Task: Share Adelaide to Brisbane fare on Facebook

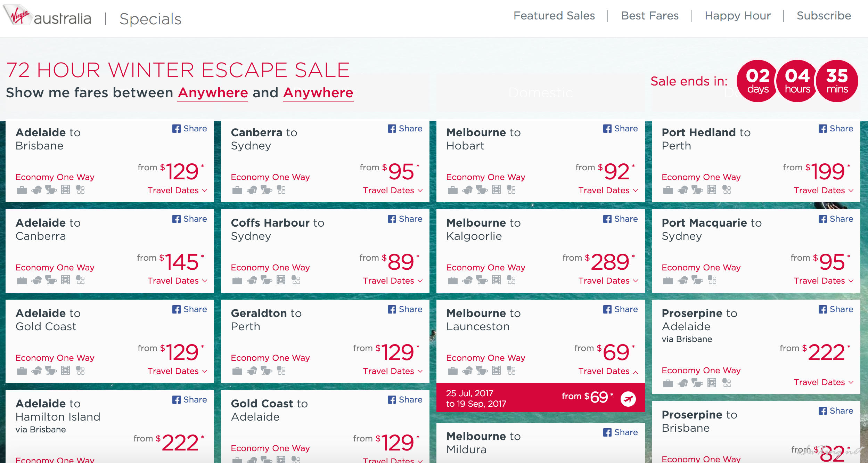Action: [x=190, y=129]
